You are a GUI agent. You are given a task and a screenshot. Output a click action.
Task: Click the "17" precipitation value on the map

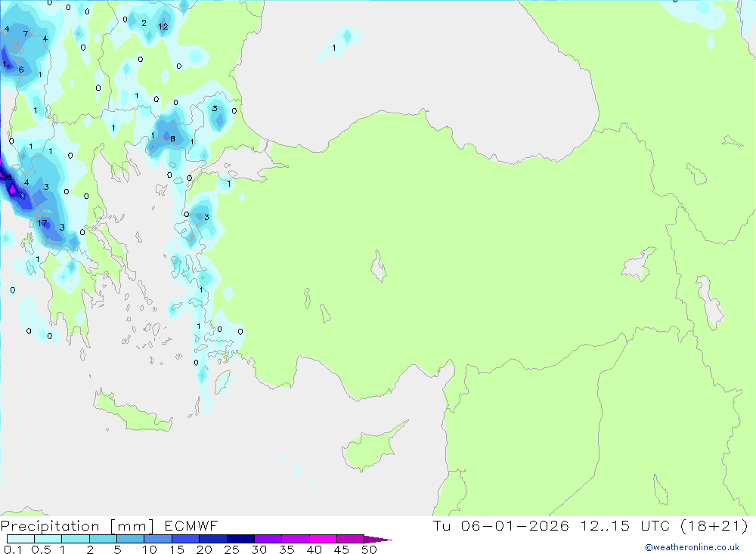point(42,223)
